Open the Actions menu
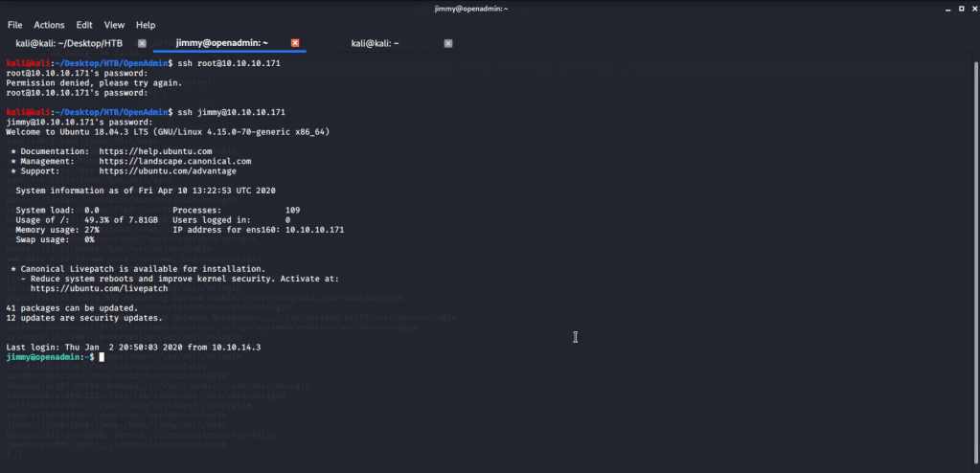 click(x=49, y=24)
